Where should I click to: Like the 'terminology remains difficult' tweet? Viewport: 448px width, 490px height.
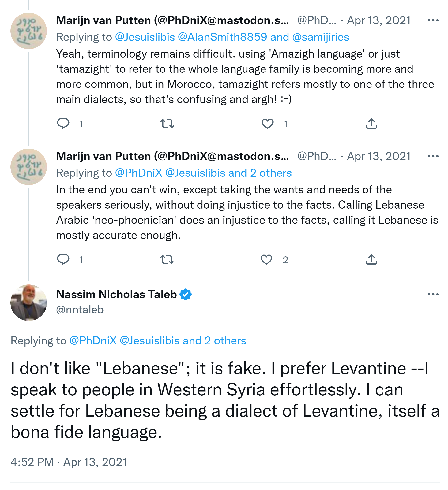(267, 124)
